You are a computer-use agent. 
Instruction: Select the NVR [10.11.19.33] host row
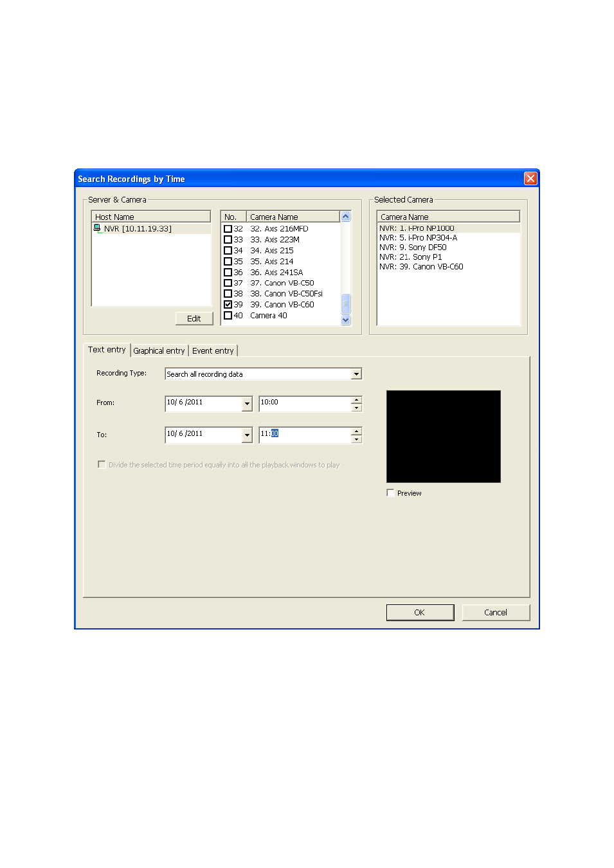coord(152,229)
